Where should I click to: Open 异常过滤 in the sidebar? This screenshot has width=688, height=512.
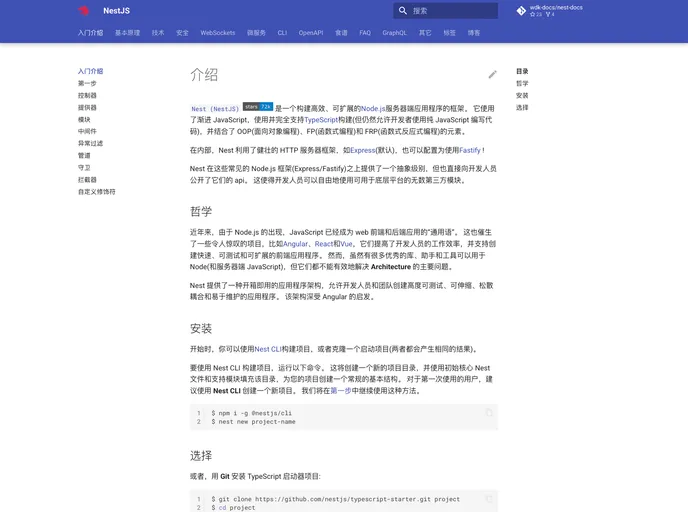(90, 143)
